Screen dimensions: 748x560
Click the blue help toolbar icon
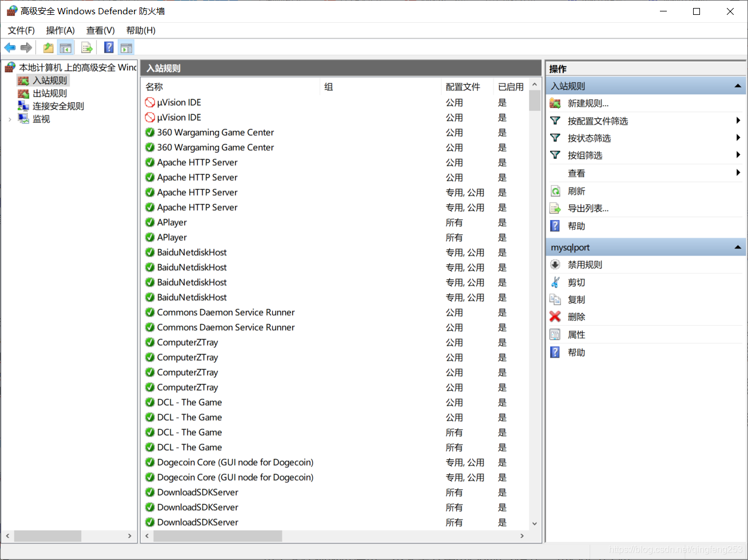pyautogui.click(x=109, y=48)
